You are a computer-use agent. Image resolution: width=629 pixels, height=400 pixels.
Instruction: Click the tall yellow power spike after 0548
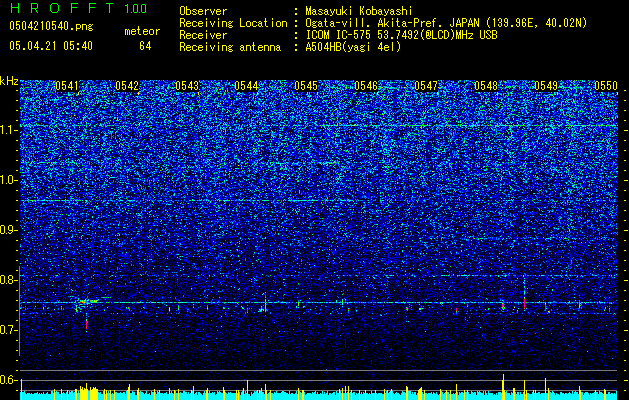point(503,387)
